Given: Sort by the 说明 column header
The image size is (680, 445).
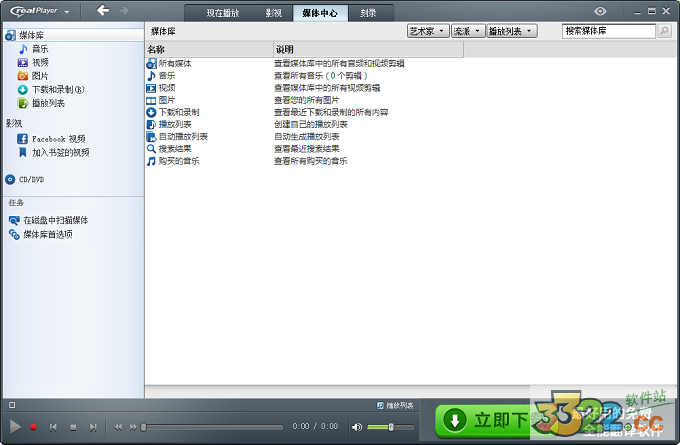Looking at the screenshot, I should [369, 49].
